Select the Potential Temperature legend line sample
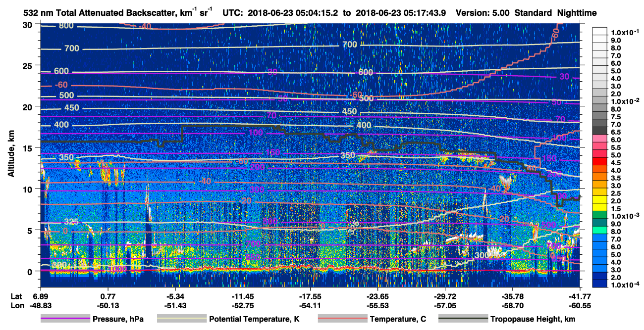This screenshot has height=330, width=644. click(x=181, y=319)
